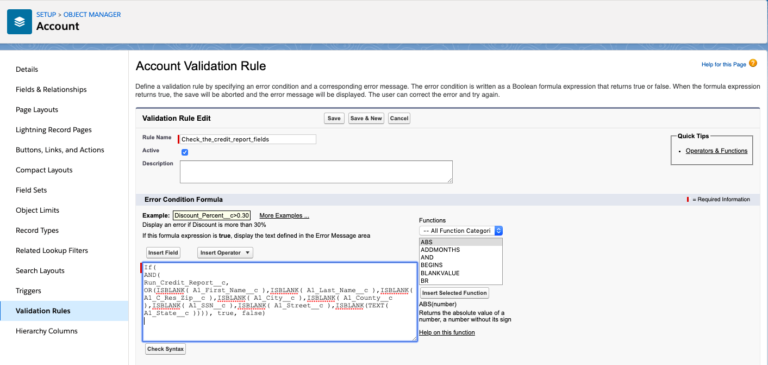This screenshot has width=768, height=365.
Task: Click the Save & New button
Action: click(x=366, y=119)
